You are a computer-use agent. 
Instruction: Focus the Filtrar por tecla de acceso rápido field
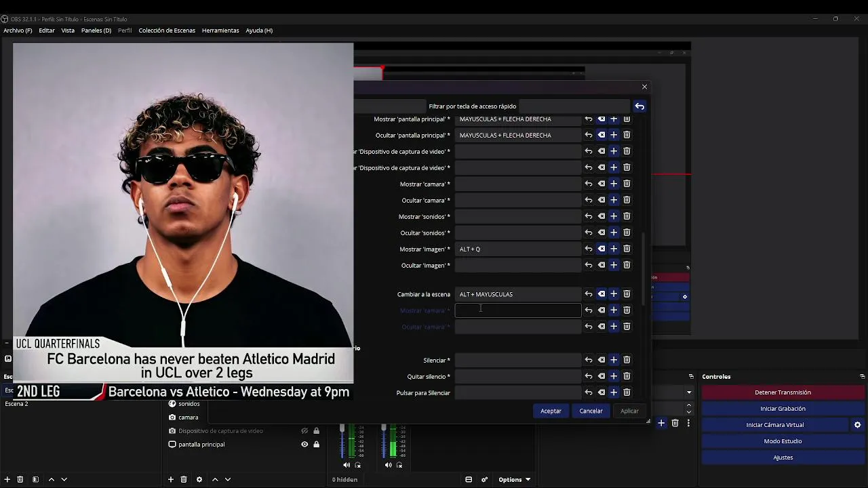click(574, 106)
